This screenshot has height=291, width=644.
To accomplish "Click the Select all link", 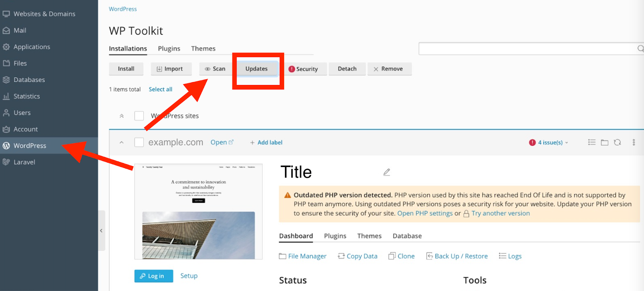I will coord(161,89).
